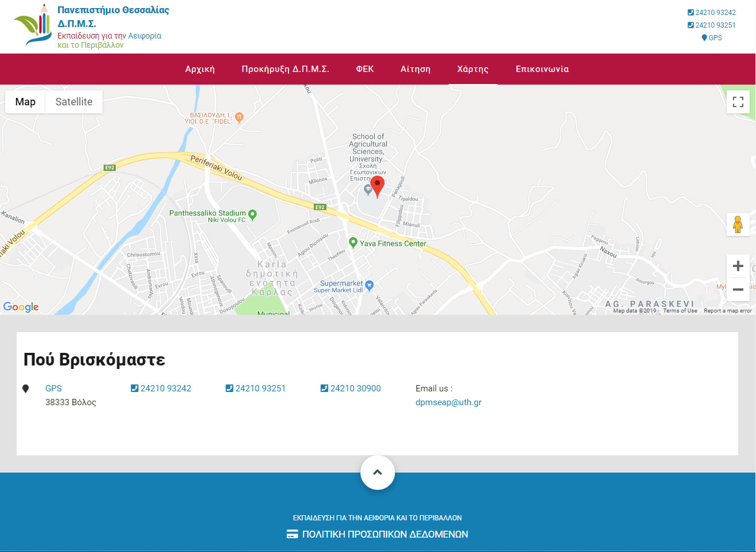Click the Google logo on the map
This screenshot has width=756, height=552.
(21, 307)
